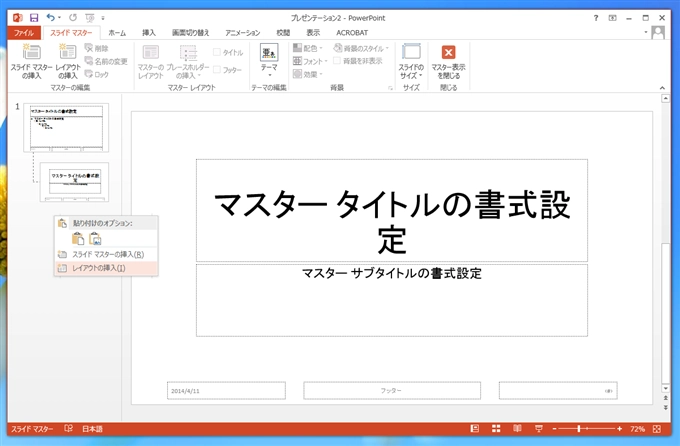Viewport: 680px width, 446px height.
Task: Open Insert Placeholder (プレースホルダーの挿入) dropdown
Action: coord(188,61)
